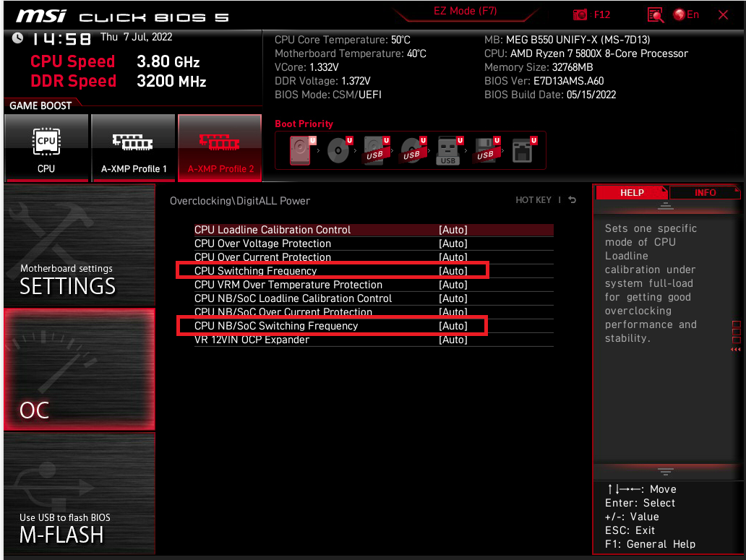The width and height of the screenshot is (746, 560).
Task: Select the CPU Switching Frequency label
Action: [255, 271]
